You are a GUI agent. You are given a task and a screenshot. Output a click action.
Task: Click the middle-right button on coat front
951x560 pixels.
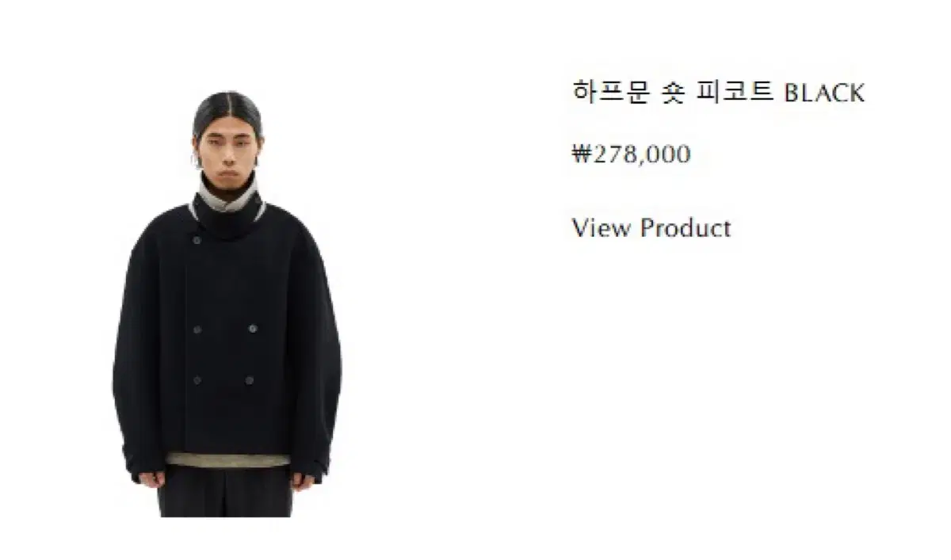(x=253, y=328)
